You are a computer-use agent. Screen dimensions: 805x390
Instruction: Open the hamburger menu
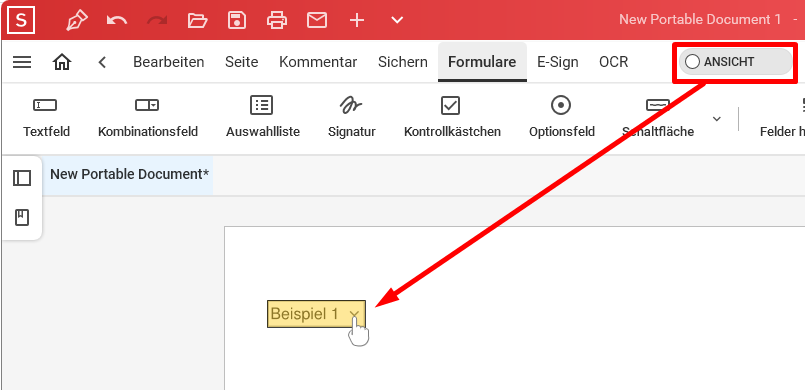(22, 62)
